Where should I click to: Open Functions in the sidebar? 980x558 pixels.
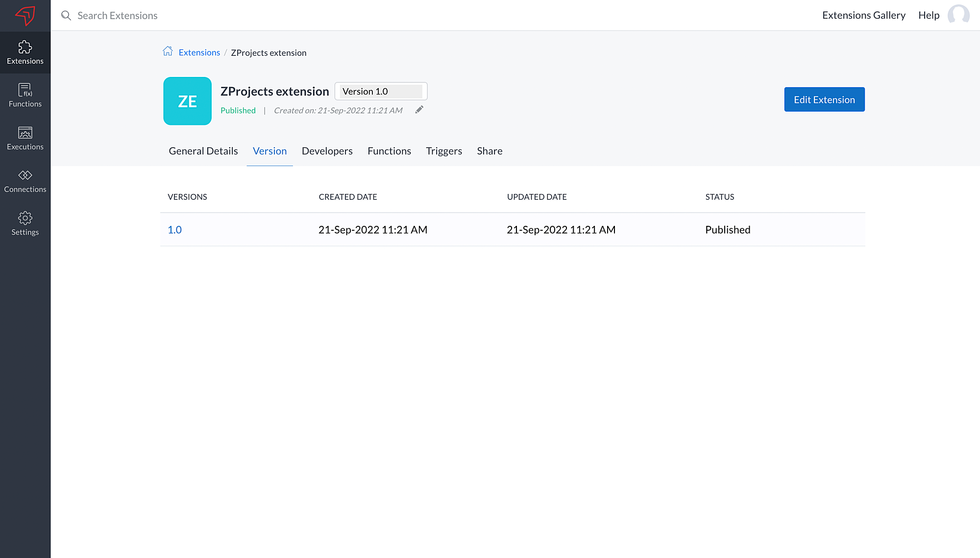(x=25, y=95)
